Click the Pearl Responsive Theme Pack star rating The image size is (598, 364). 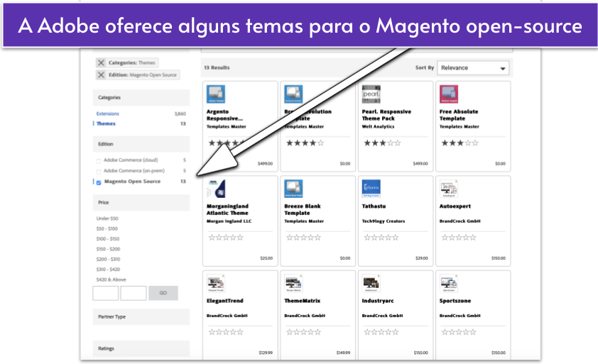coord(382,143)
